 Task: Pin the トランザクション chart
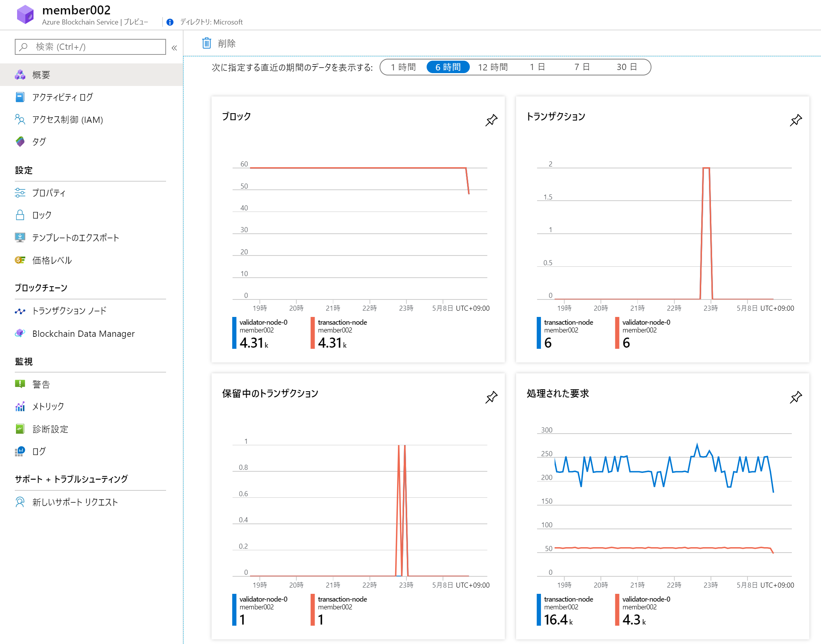click(x=796, y=120)
